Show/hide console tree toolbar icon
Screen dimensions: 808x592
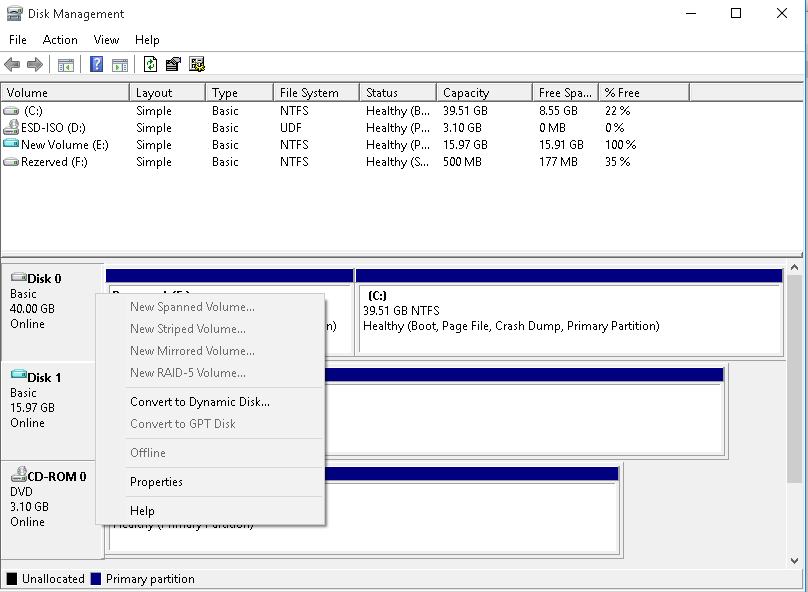(x=65, y=65)
